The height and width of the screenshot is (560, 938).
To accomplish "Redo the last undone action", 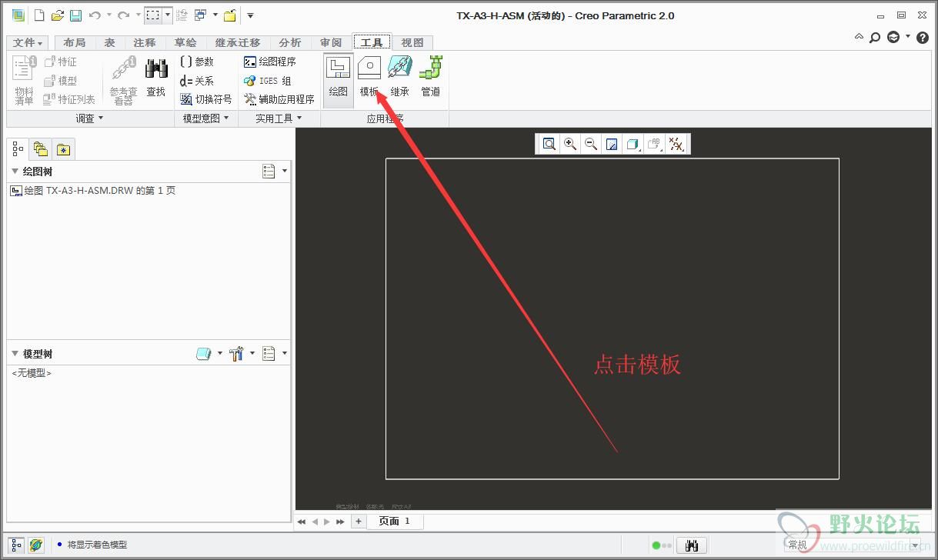I will [123, 15].
